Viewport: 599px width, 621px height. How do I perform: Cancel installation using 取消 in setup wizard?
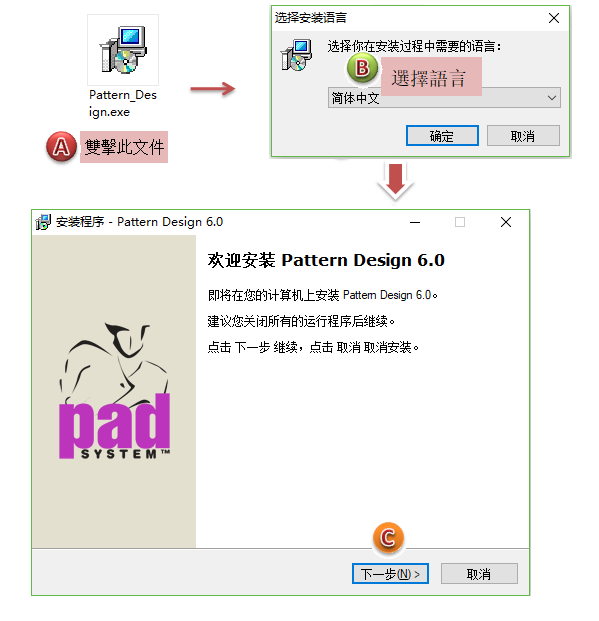coord(479,573)
